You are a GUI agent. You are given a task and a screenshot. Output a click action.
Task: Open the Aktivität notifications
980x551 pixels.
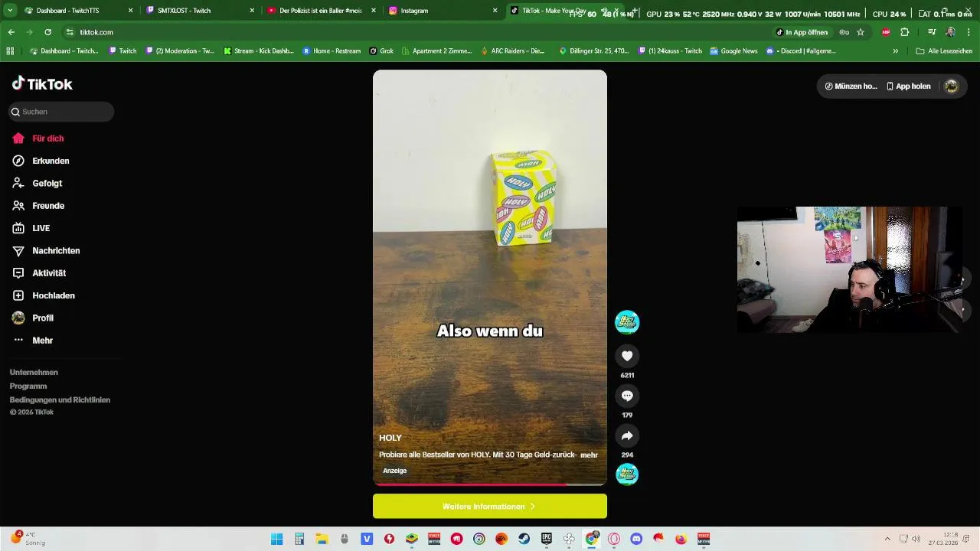pos(39,273)
